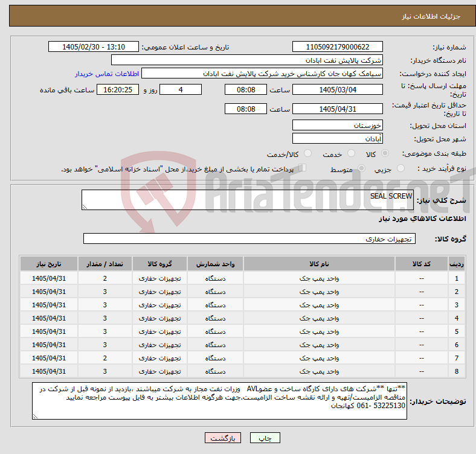
Task: Select the متوسط purchase type radio
Action: (361, 168)
